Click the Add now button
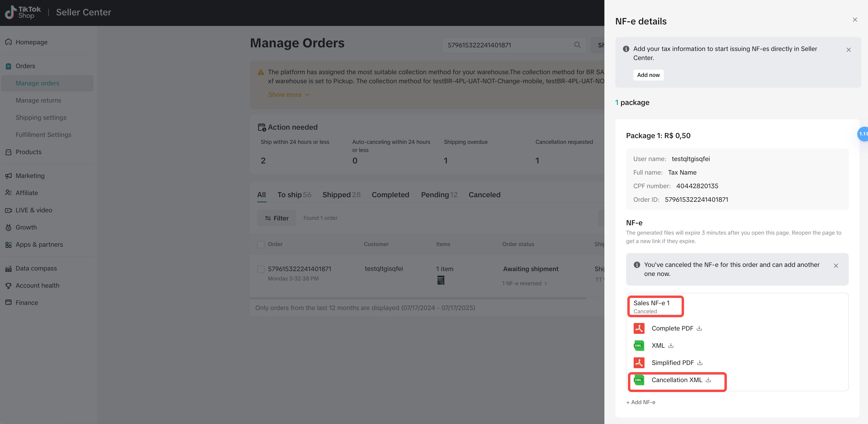 point(648,75)
